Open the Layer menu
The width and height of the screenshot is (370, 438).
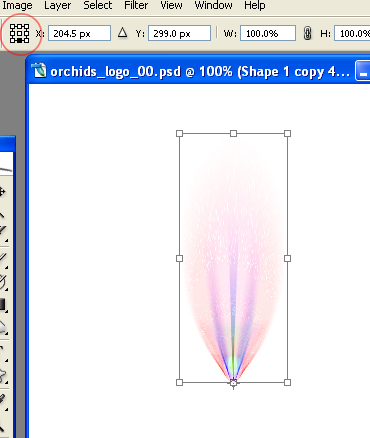pyautogui.click(x=58, y=5)
